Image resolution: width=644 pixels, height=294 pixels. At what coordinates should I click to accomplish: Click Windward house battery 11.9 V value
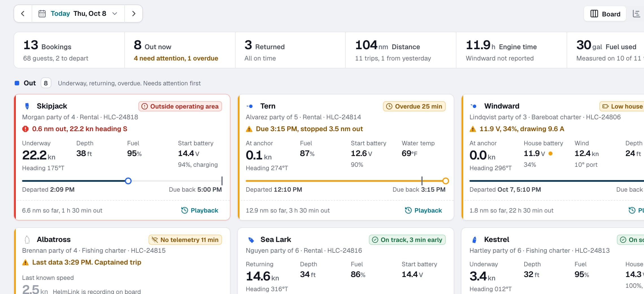click(534, 154)
